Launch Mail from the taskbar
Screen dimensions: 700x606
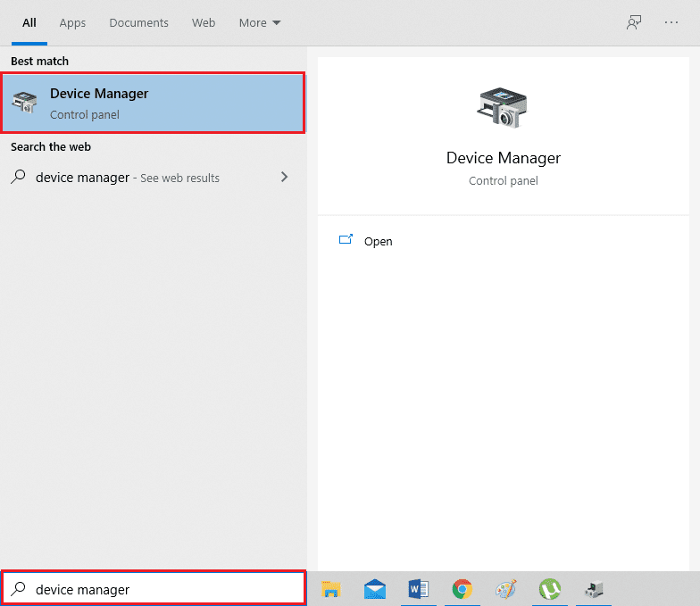point(375,589)
